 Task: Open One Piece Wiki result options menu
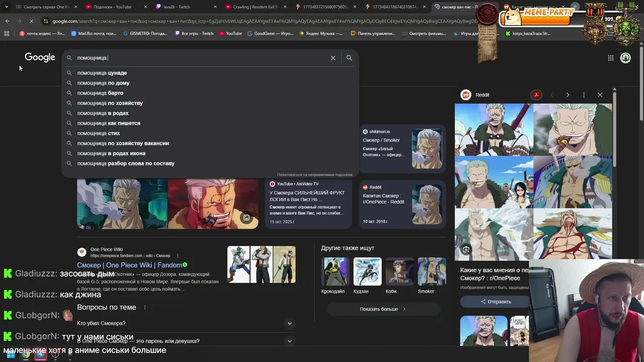coord(178,255)
